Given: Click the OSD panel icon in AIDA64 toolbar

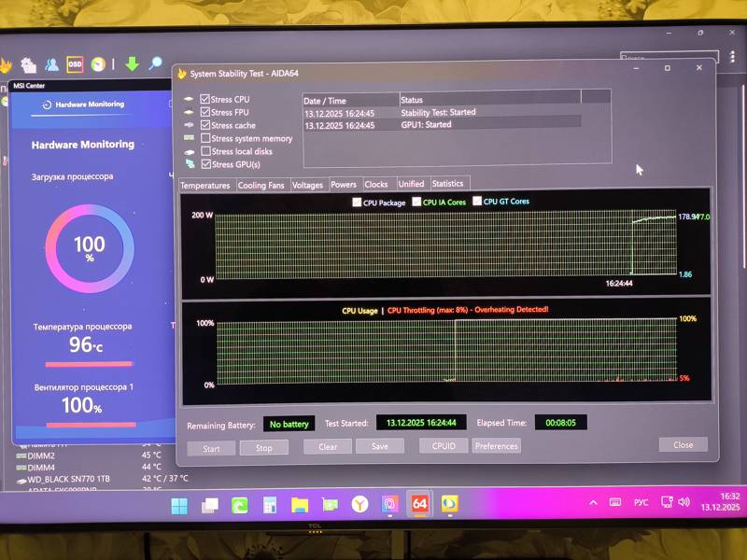Looking at the screenshot, I should [x=75, y=64].
